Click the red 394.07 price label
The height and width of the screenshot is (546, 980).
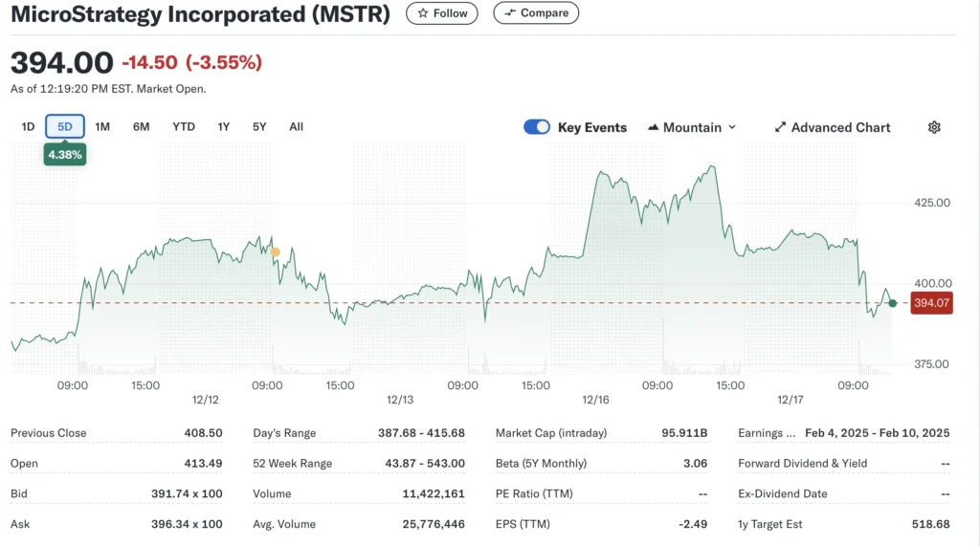point(930,303)
